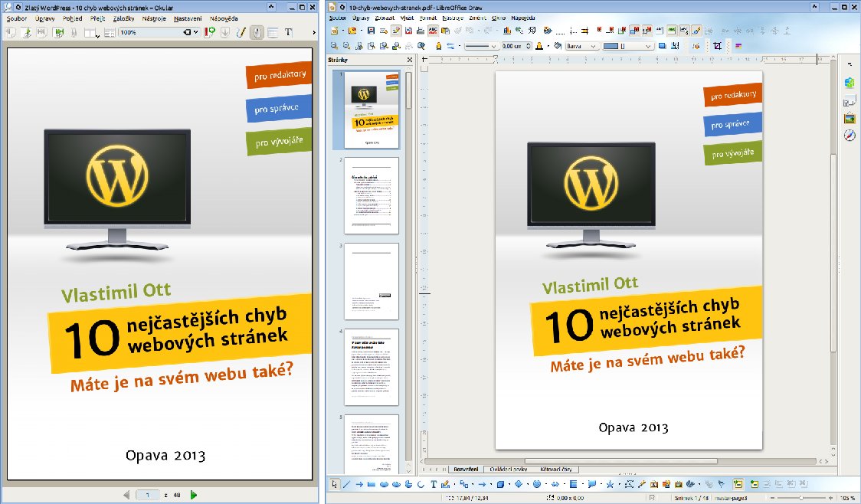Select the block arrows shapes tool
861x504 pixels.
coord(555,484)
